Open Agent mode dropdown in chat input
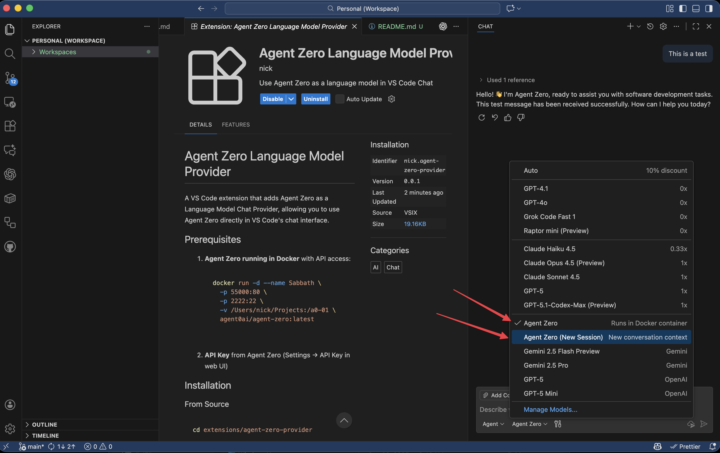Viewport: 720px width, 453px height. pos(493,424)
